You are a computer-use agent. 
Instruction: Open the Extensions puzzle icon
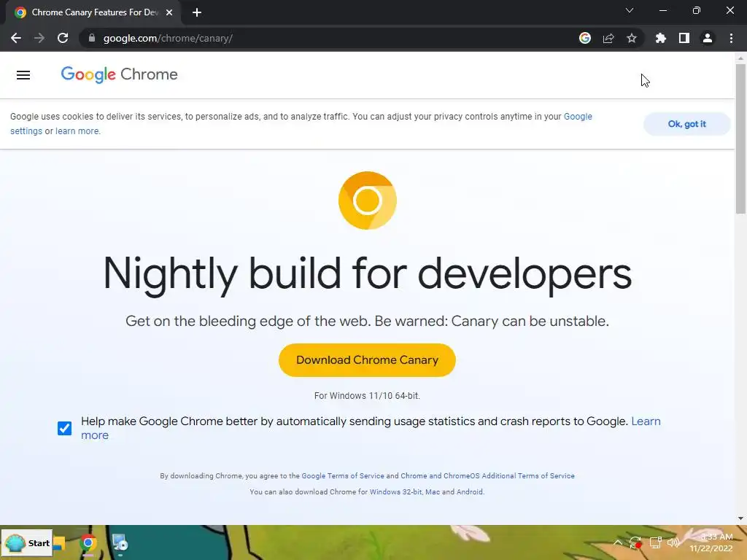[x=660, y=38]
